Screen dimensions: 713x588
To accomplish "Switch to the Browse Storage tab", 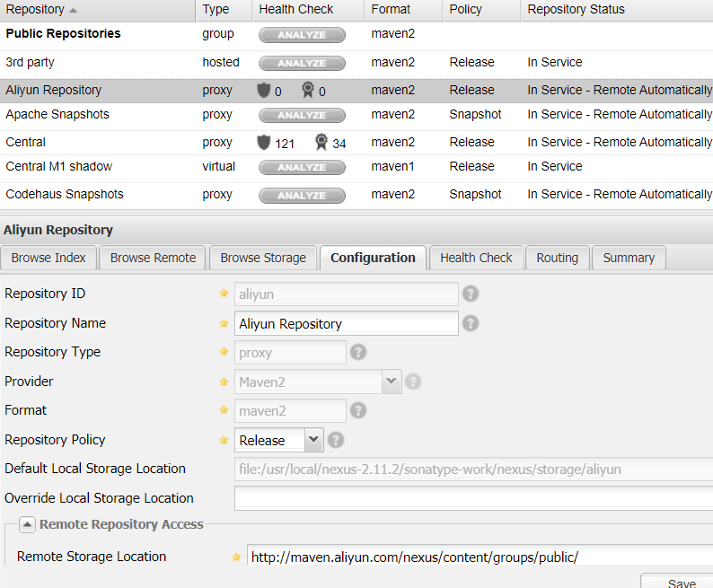I will [263, 258].
